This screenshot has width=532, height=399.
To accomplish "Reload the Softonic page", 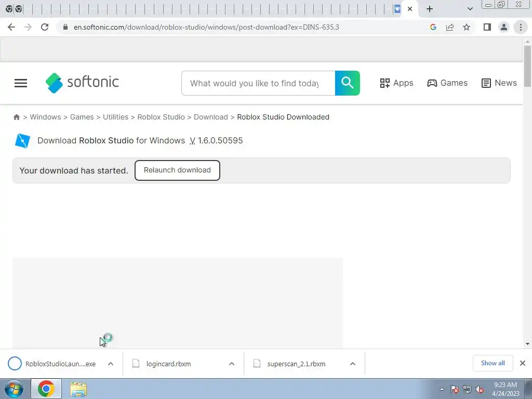I will coord(45,27).
